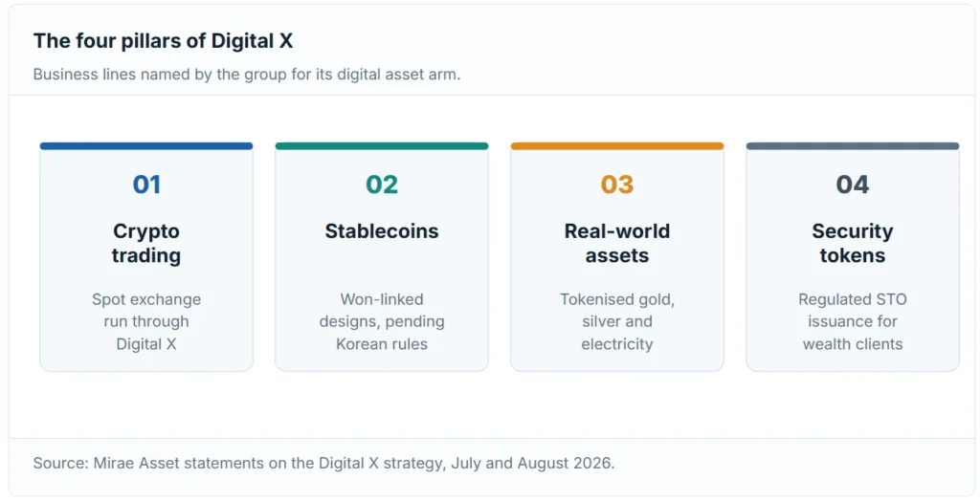The image size is (980, 501).
Task: Select the Stablecoins heading
Action: pos(382,231)
